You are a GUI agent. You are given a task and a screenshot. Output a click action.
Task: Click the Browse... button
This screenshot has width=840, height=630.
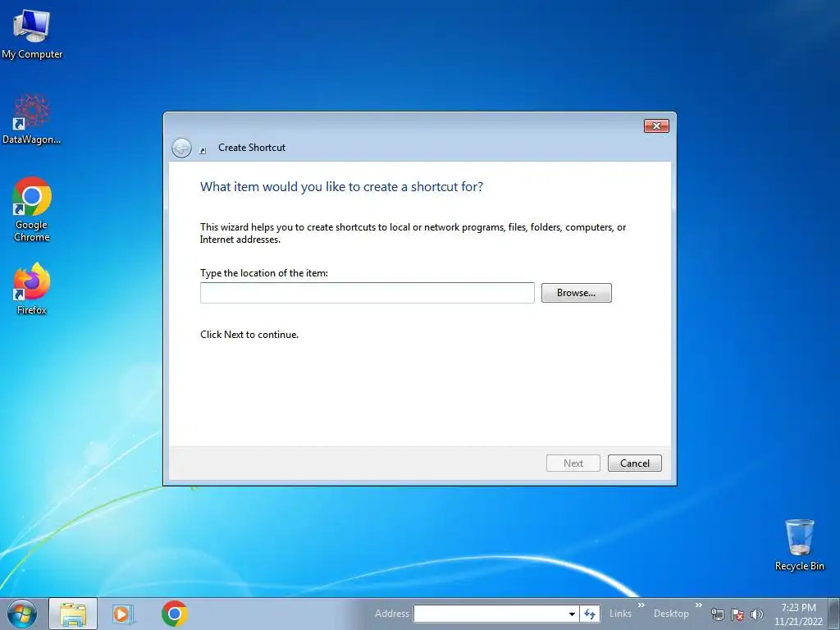(576, 293)
